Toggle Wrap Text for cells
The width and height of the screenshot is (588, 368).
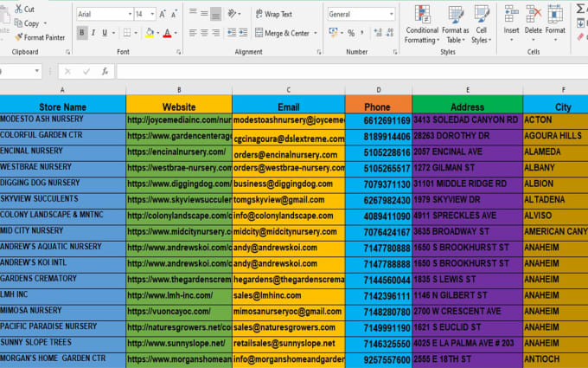click(272, 14)
